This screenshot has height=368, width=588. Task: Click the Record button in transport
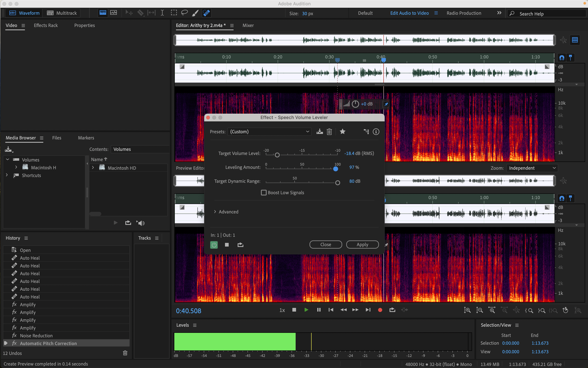click(x=380, y=310)
